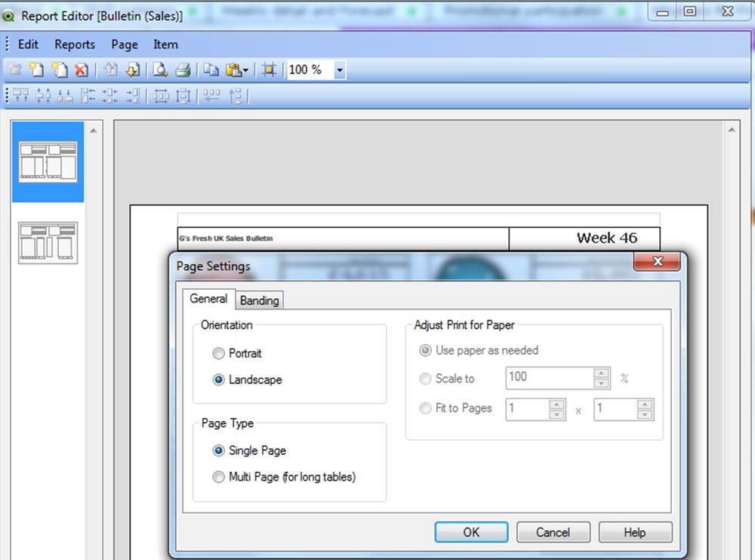Move the current page down
The width and height of the screenshot is (755, 560).
coord(132,69)
